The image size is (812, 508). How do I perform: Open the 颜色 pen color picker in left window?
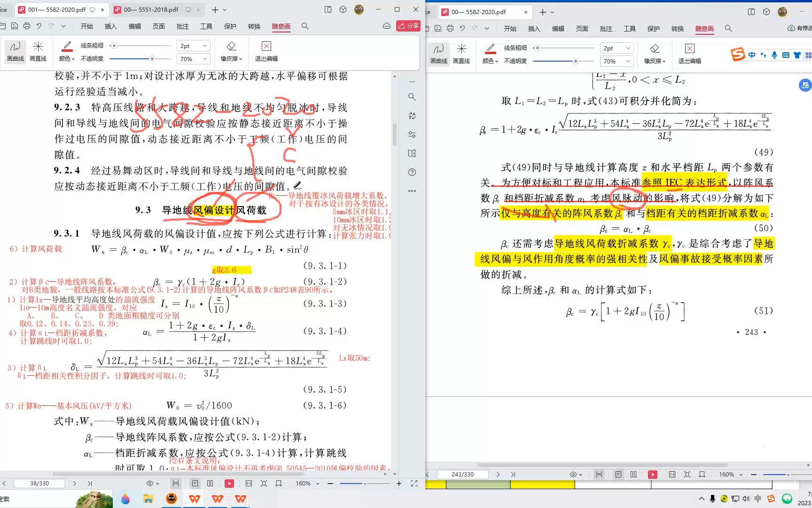(67, 51)
